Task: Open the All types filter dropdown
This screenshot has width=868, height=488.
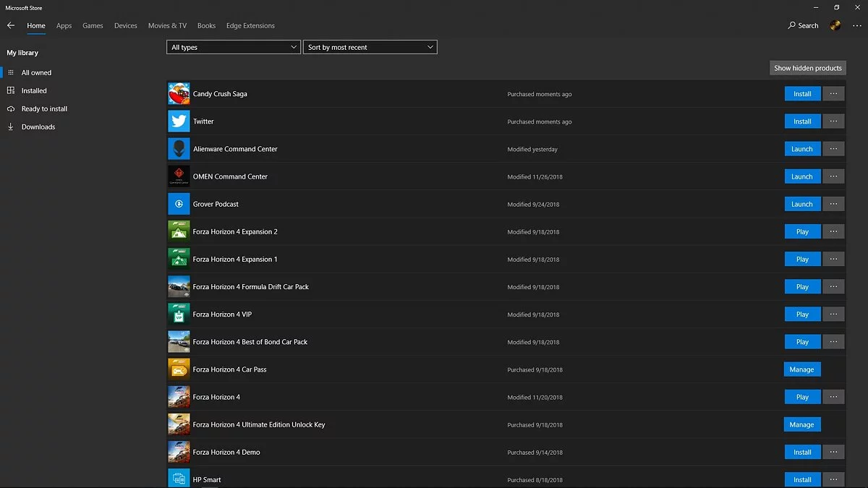Action: coord(234,47)
